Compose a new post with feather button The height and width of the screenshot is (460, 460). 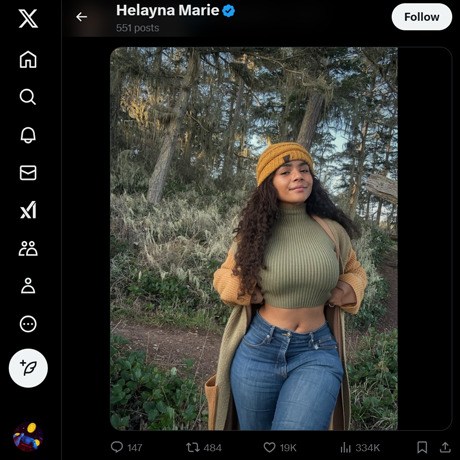28,368
